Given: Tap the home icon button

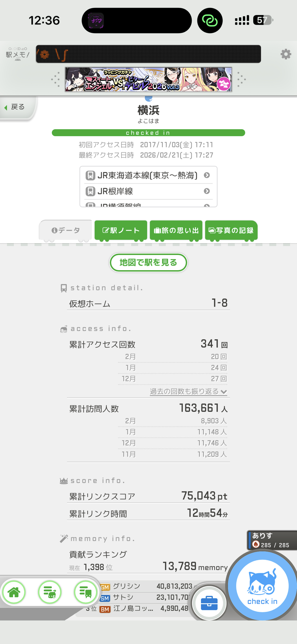Looking at the screenshot, I should pyautogui.click(x=14, y=592).
